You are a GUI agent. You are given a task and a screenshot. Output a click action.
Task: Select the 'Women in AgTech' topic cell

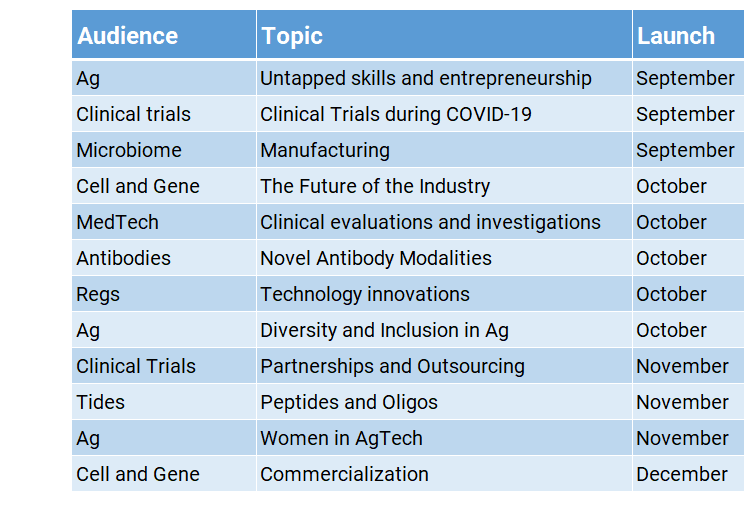(x=341, y=438)
